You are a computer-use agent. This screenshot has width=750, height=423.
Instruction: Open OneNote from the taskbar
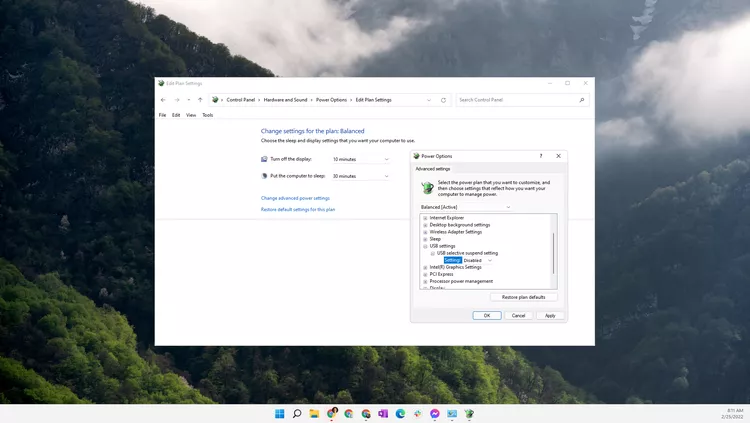pos(383,413)
